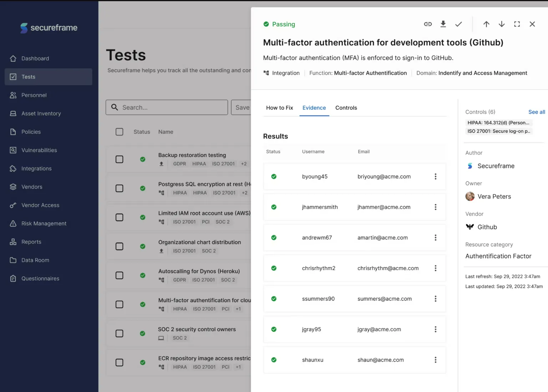Check the SOC 2 security control owners row
The width and height of the screenshot is (548, 392).
(x=119, y=333)
